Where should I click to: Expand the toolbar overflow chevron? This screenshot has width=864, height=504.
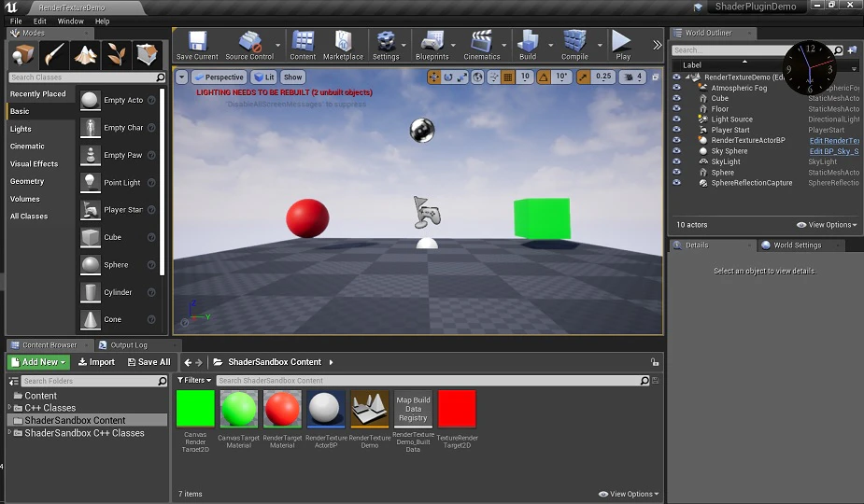pos(657,45)
